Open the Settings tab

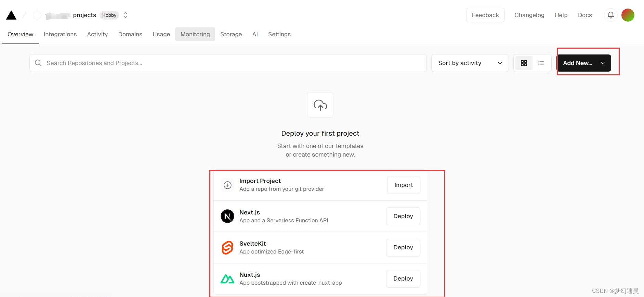[279, 34]
